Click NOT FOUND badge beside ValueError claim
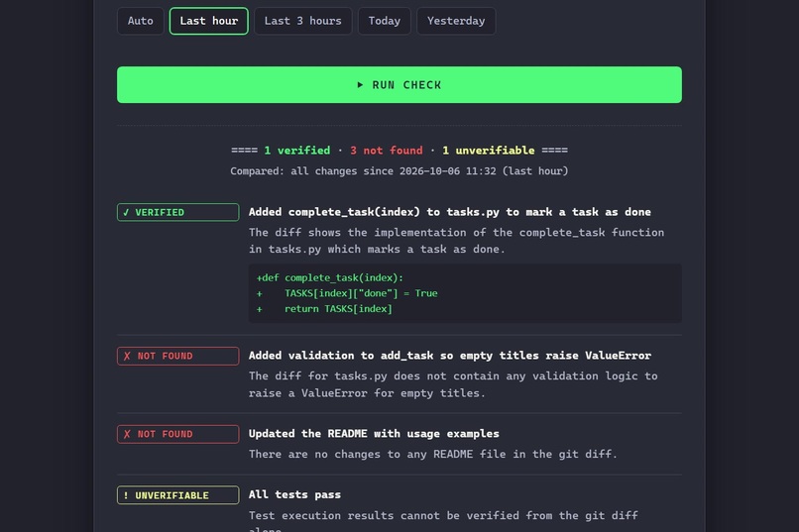This screenshot has height=532, width=799. click(x=177, y=356)
